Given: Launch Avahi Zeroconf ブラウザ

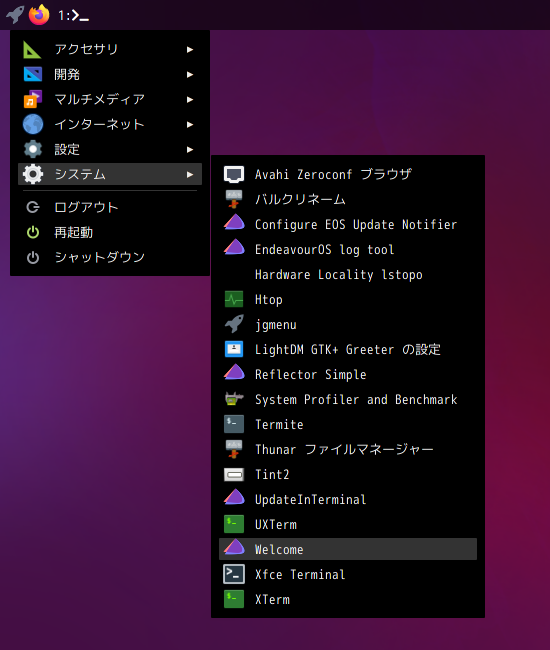Looking at the screenshot, I should (348, 175).
